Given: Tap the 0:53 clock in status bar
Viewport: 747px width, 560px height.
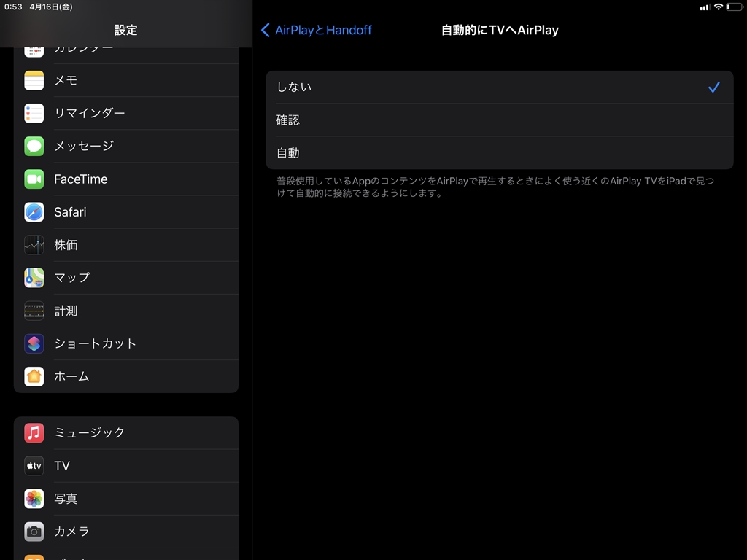Looking at the screenshot, I should 13,7.
